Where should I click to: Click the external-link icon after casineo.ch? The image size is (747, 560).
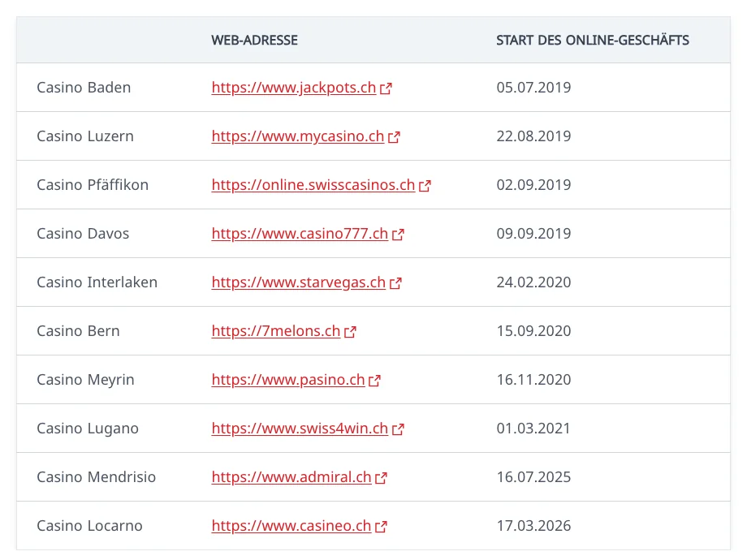click(x=381, y=526)
